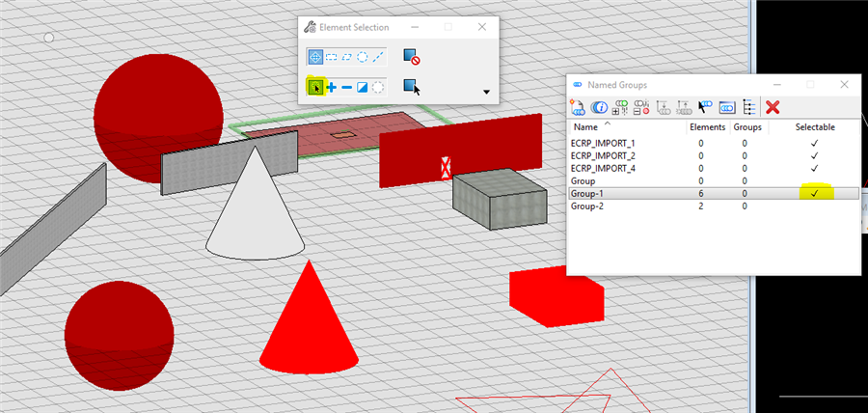The width and height of the screenshot is (868, 413).
Task: Close the Named Groups window
Action: click(844, 85)
